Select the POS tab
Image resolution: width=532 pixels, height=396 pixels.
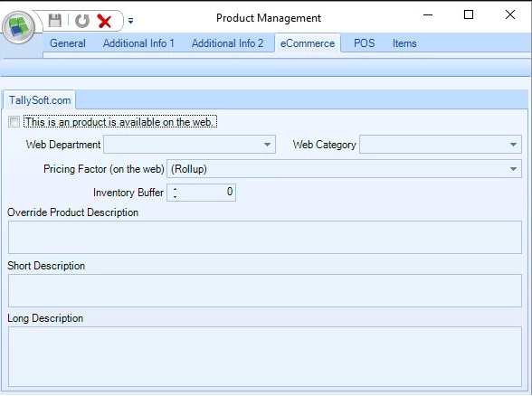(x=364, y=43)
